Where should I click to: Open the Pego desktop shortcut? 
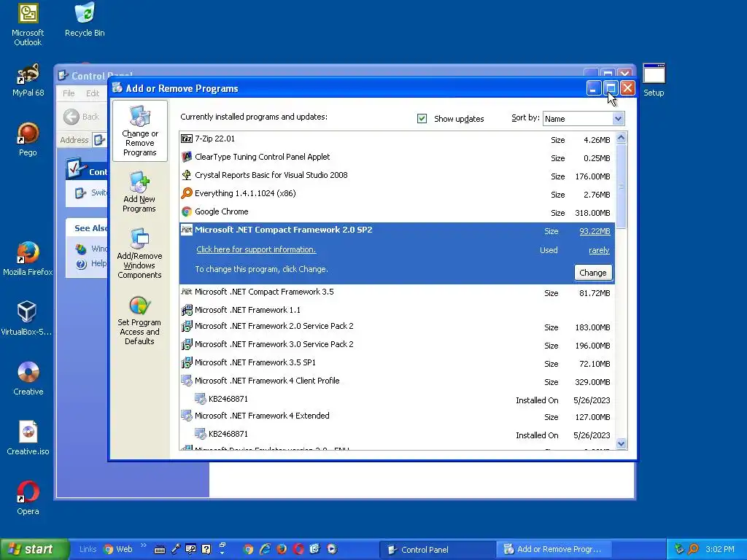[28, 139]
